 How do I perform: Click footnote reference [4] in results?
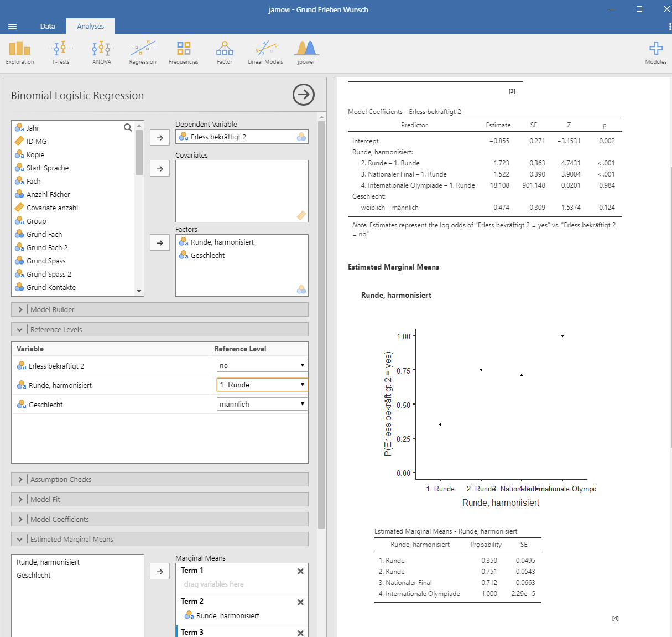click(x=616, y=618)
